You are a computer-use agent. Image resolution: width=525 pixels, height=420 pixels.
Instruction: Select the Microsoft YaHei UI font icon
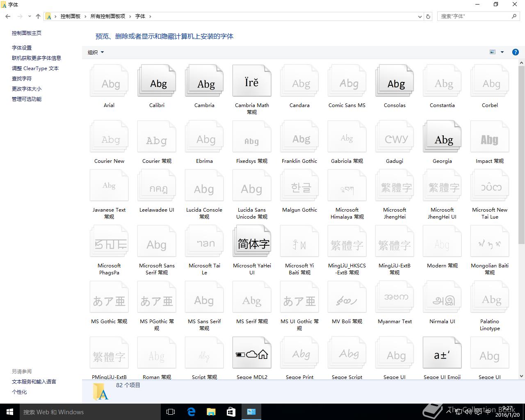(x=252, y=241)
